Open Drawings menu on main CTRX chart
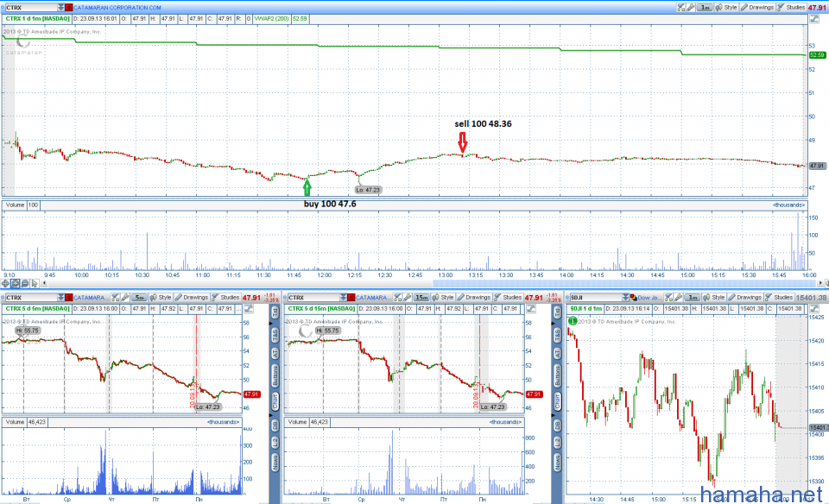This screenshot has height=504, width=829. point(757,8)
